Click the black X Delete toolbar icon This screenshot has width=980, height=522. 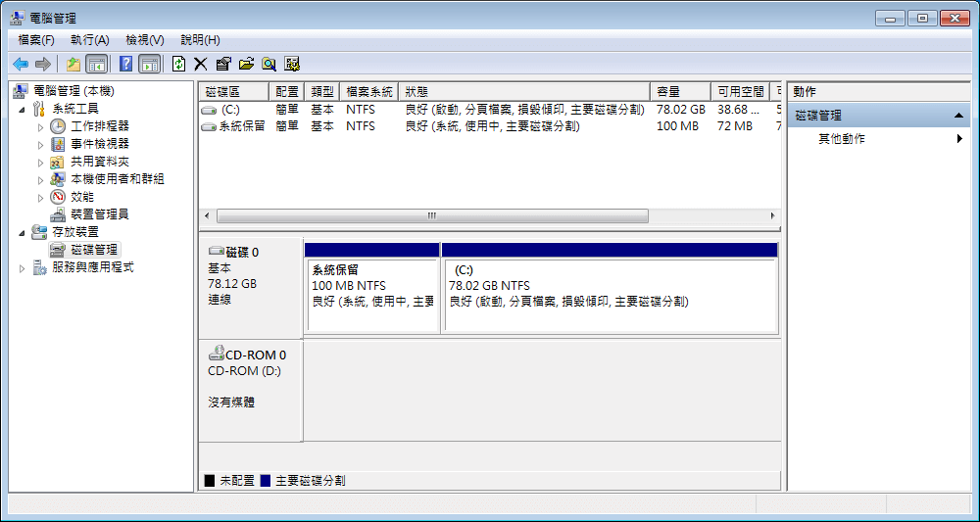coord(200,64)
